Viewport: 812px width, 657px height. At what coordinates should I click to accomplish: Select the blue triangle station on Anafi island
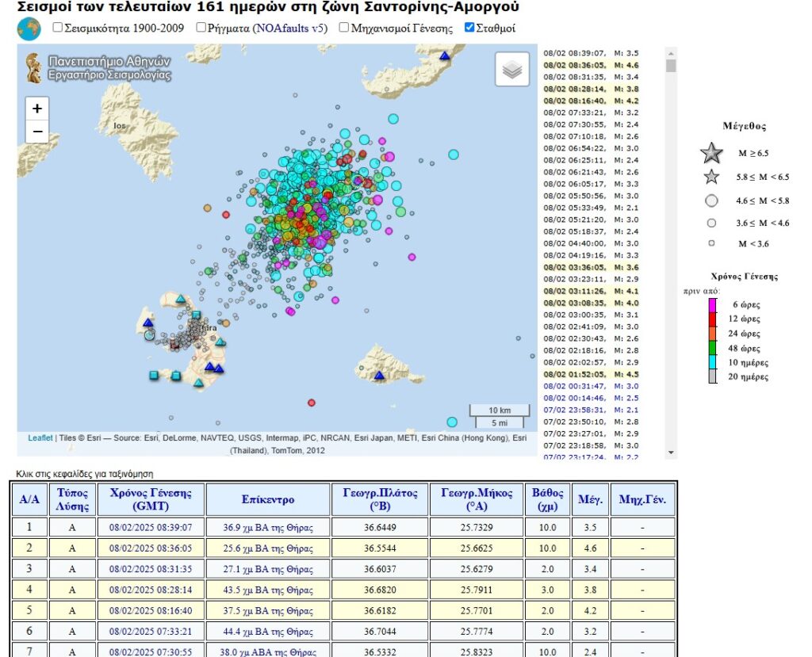pyautogui.click(x=379, y=375)
